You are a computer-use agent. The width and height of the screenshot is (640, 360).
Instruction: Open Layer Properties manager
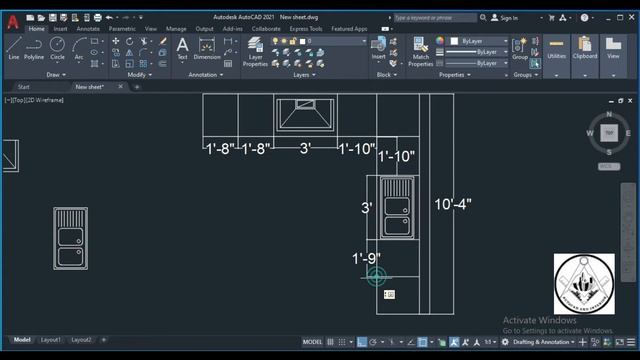click(255, 51)
